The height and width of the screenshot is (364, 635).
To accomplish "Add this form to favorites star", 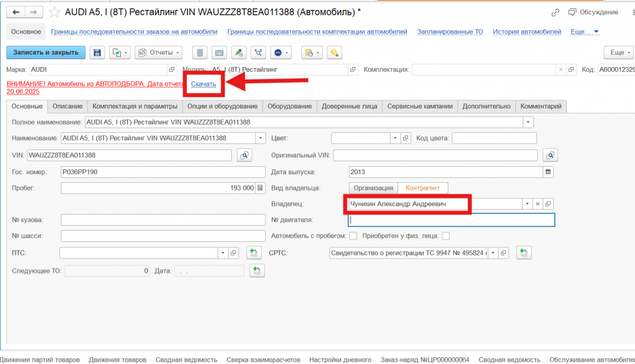I will point(55,12).
